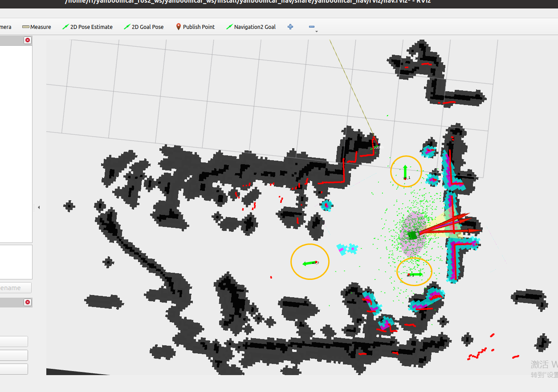
Task: Close the upper left dock panel
Action: [x=28, y=40]
